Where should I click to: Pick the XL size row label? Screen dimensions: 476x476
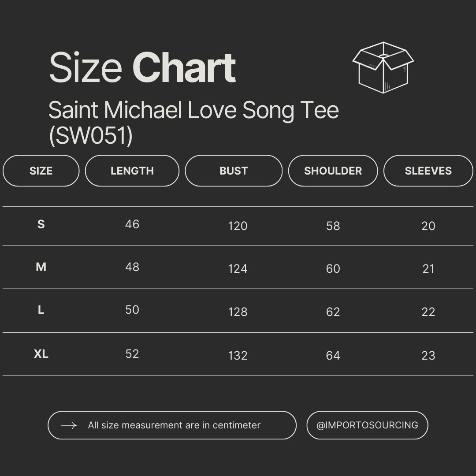click(41, 354)
